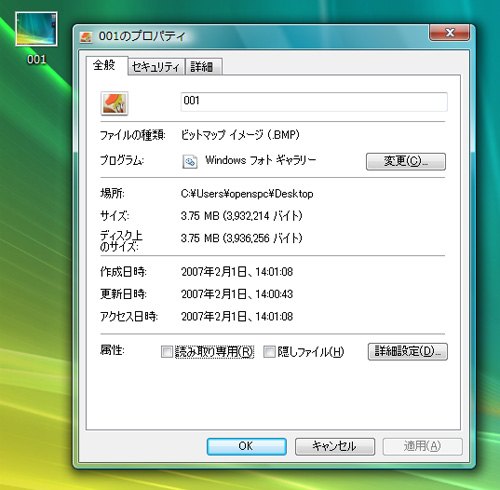Close the 001のプロパティ dialog
The width and height of the screenshot is (500, 490).
[450, 32]
